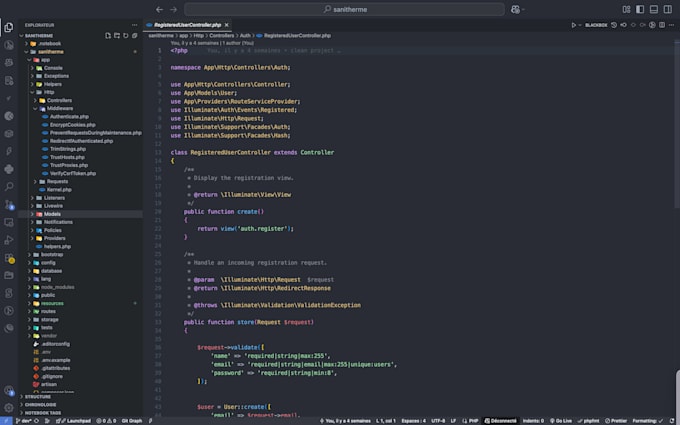Select the RegisteredUserController.php tab
The image size is (680, 425).
[187, 25]
